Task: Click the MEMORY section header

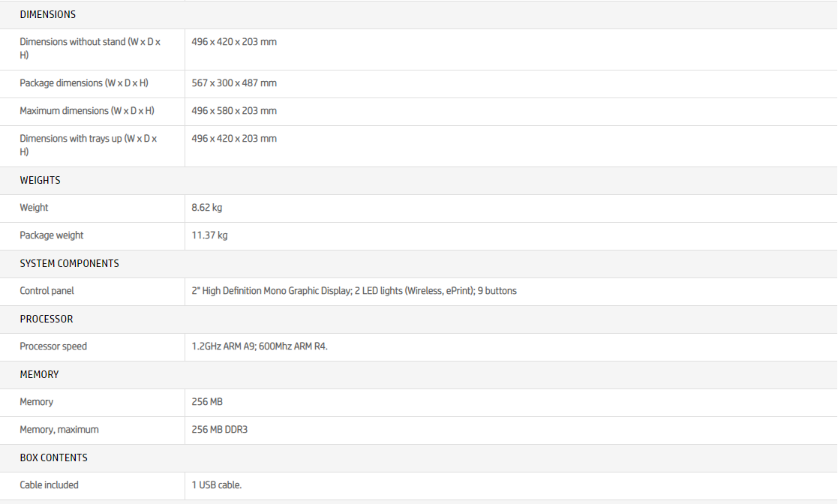Action: (39, 374)
